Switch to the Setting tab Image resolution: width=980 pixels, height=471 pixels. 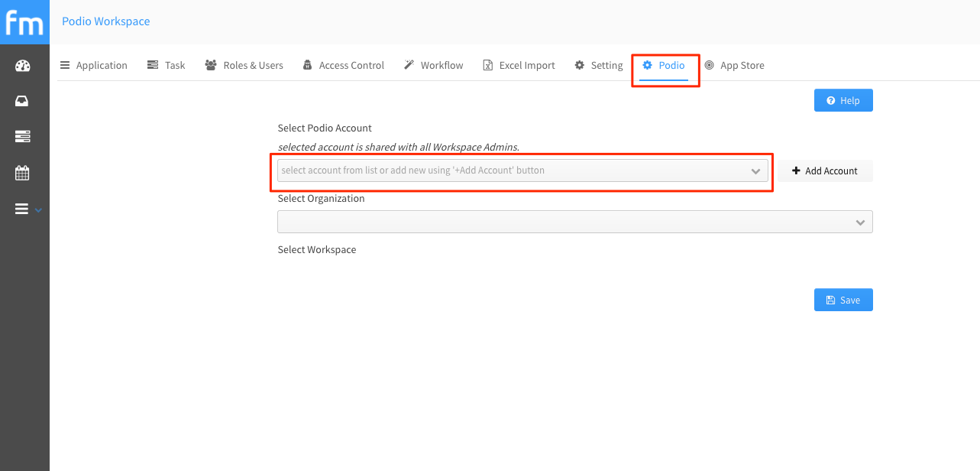pyautogui.click(x=599, y=65)
